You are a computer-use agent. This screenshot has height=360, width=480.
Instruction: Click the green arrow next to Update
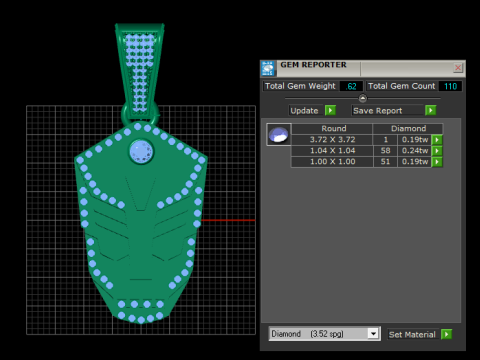point(330,110)
